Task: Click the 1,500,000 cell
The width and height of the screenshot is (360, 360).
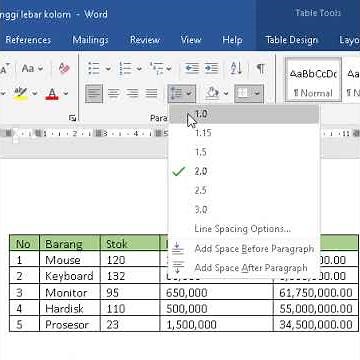Action: [216, 324]
